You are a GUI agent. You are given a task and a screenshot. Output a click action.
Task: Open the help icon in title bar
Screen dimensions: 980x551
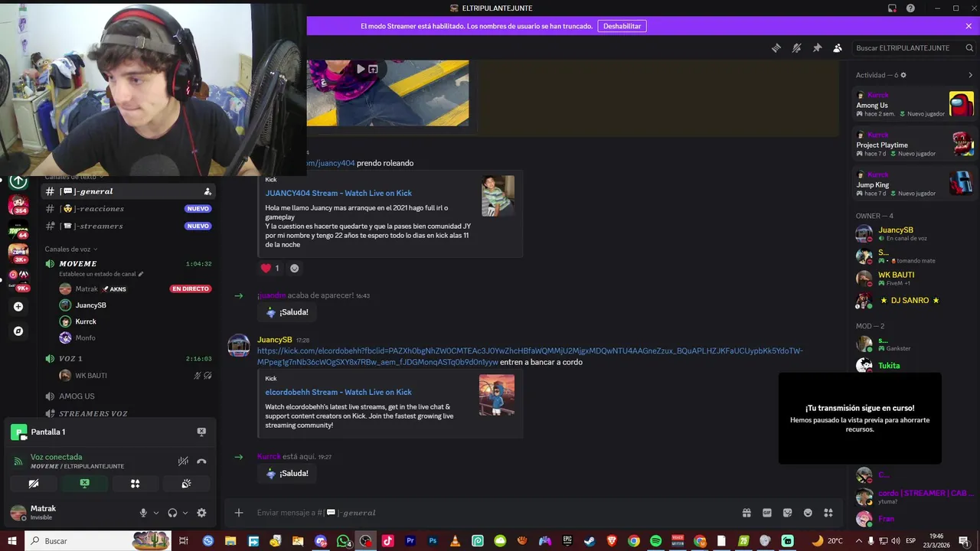(910, 8)
